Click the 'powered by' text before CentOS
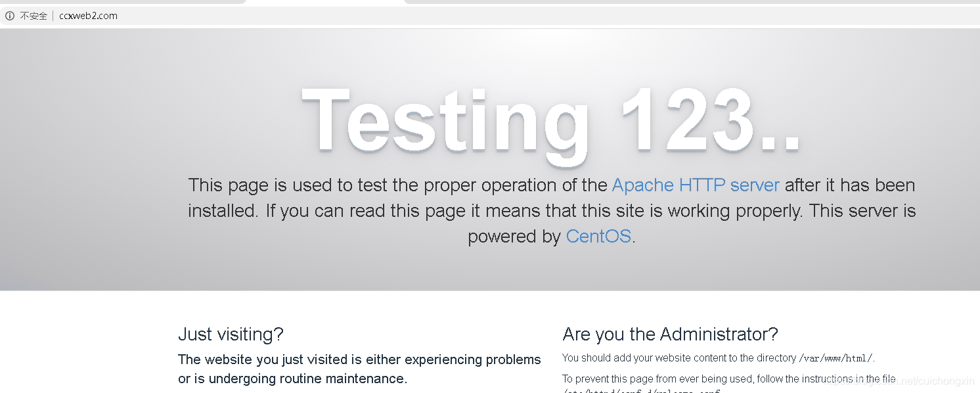This screenshot has width=980, height=393. [x=514, y=237]
